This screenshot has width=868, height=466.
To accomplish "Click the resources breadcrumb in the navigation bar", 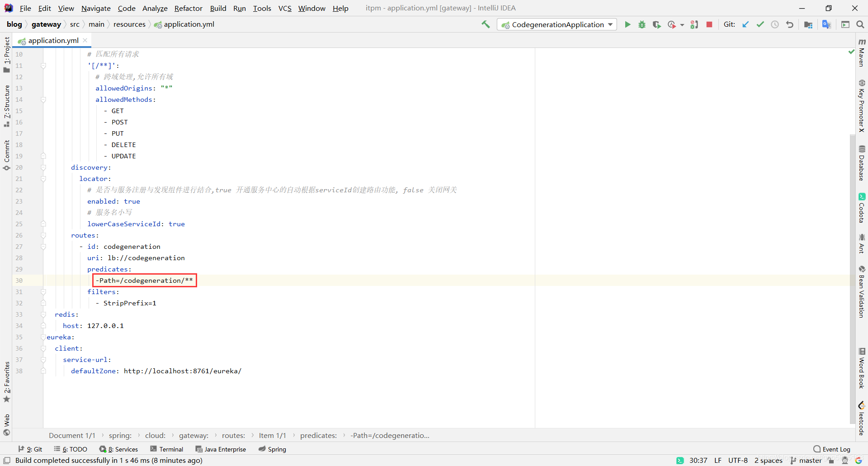I will click(129, 24).
